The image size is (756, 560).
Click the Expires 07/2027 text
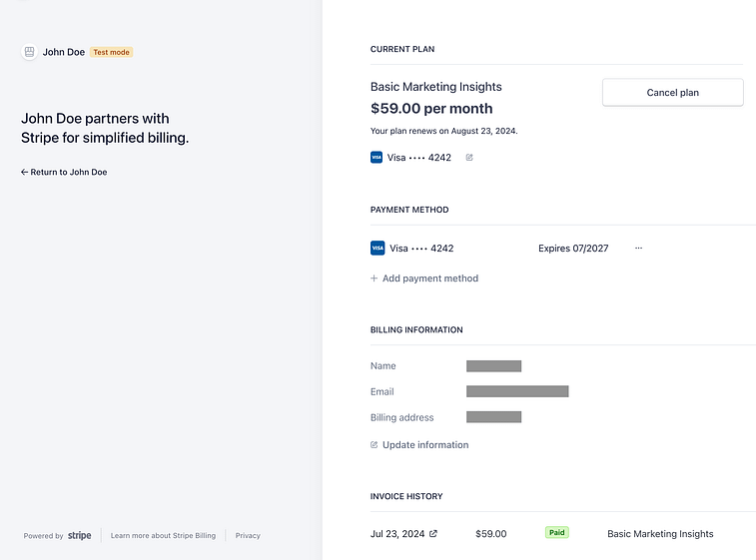573,248
